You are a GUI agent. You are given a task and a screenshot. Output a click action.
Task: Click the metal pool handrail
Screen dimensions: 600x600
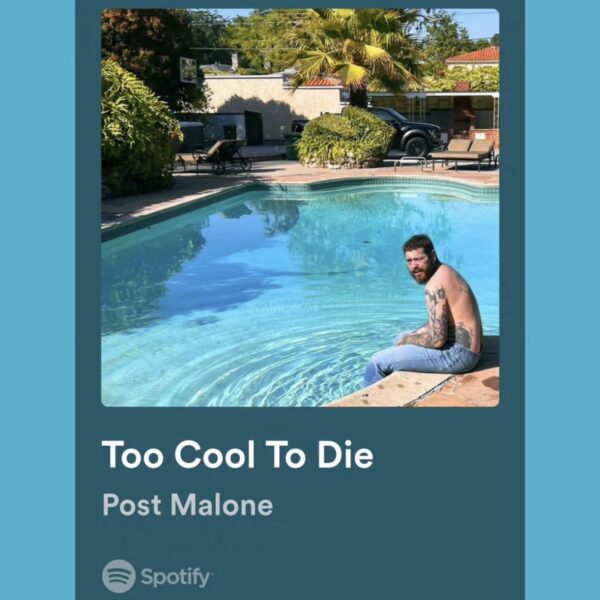pyautogui.click(x=410, y=163)
